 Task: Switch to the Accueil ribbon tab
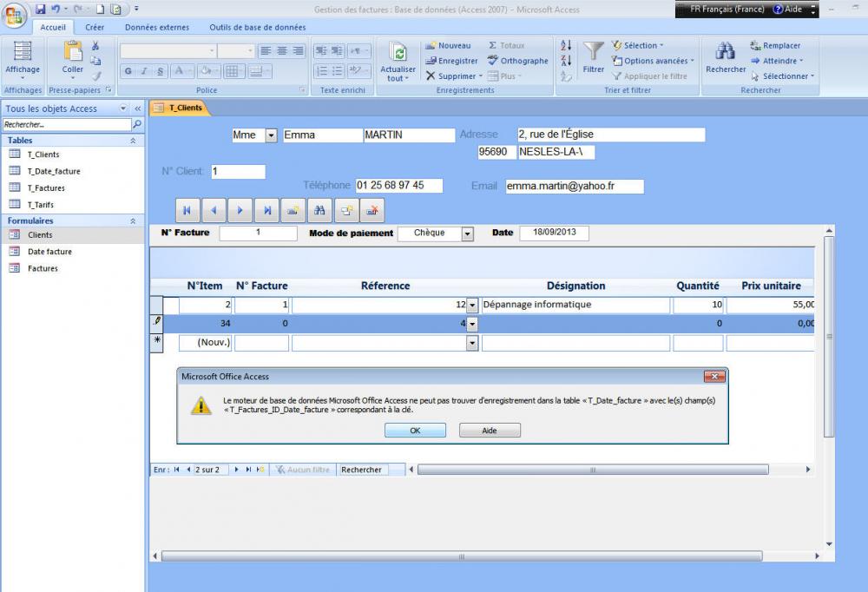click(53, 27)
